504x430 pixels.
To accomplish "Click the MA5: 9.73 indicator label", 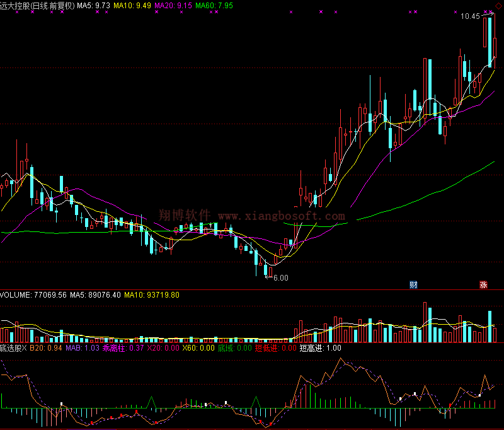I will click(93, 6).
